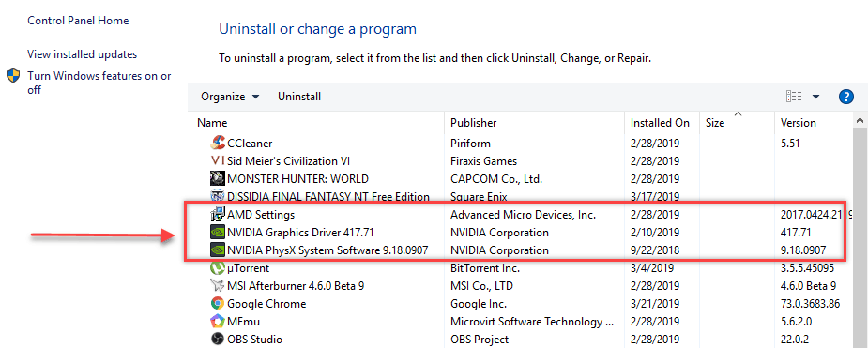The height and width of the screenshot is (348, 868).
Task: Click the Uninstall toolbar button
Action: [x=299, y=97]
